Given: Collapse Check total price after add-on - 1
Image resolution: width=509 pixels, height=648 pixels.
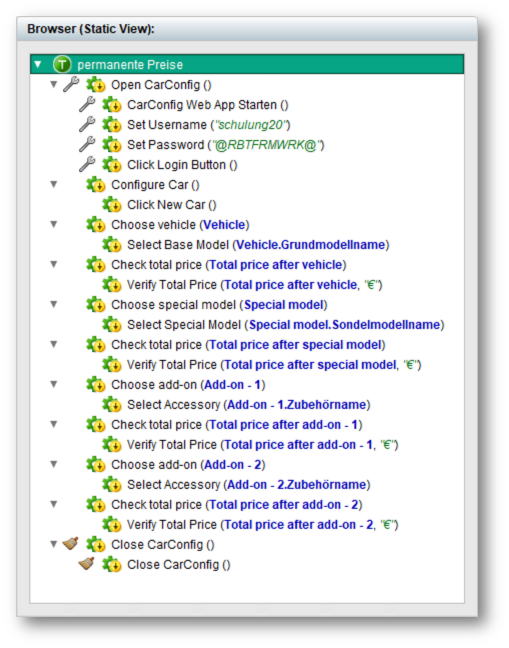Looking at the screenshot, I should tap(54, 424).
